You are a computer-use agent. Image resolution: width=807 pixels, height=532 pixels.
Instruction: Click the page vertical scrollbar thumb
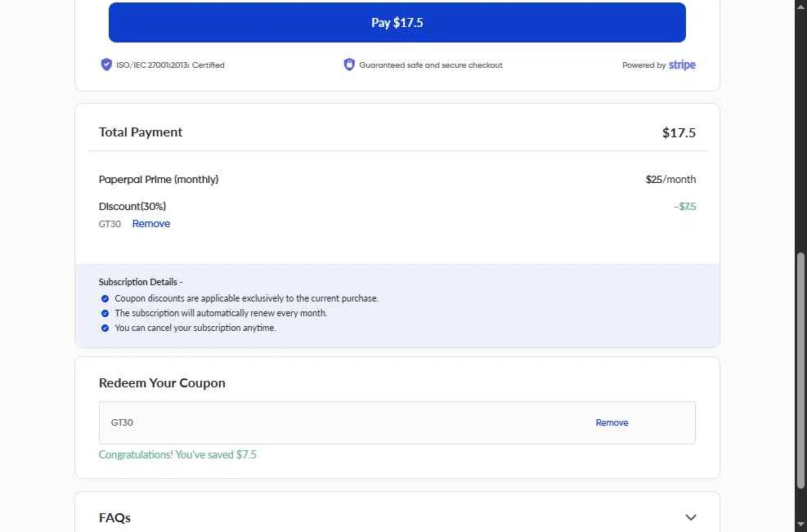[x=800, y=370]
